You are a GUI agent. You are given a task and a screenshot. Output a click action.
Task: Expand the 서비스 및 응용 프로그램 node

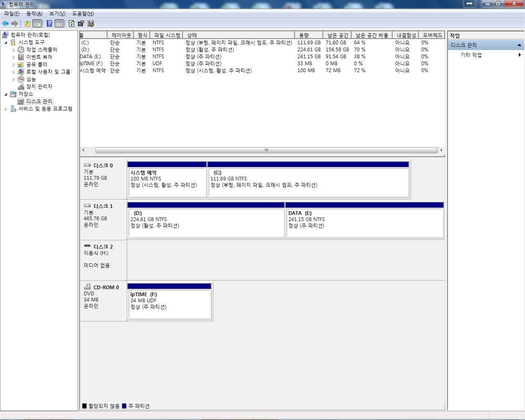pyautogui.click(x=6, y=109)
